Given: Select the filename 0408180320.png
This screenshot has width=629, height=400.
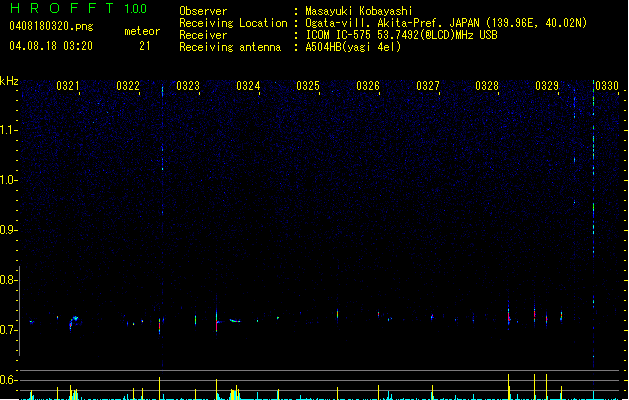Looking at the screenshot, I should (51, 26).
